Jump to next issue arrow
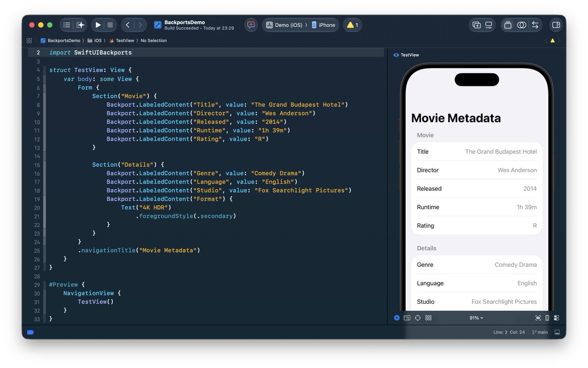 (x=559, y=41)
